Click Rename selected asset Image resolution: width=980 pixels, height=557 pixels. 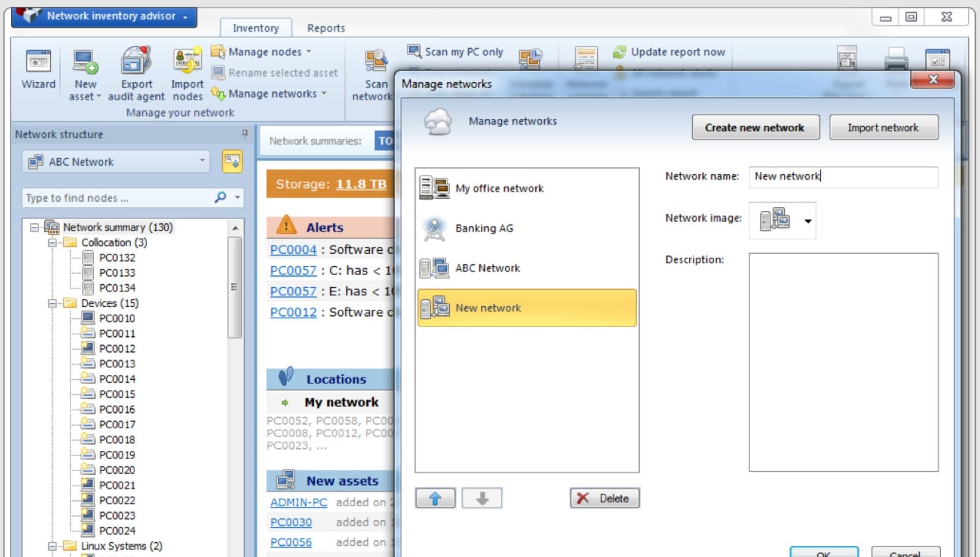(274, 73)
